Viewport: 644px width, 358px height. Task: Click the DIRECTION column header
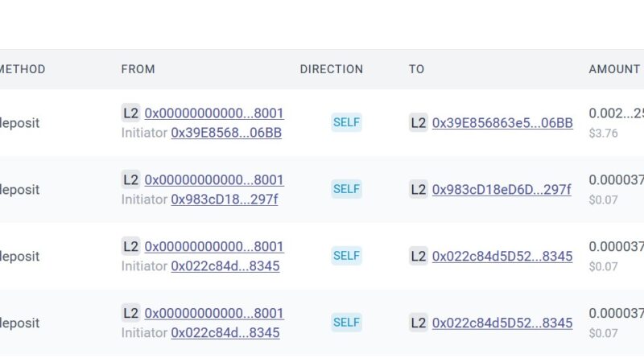pyautogui.click(x=332, y=69)
